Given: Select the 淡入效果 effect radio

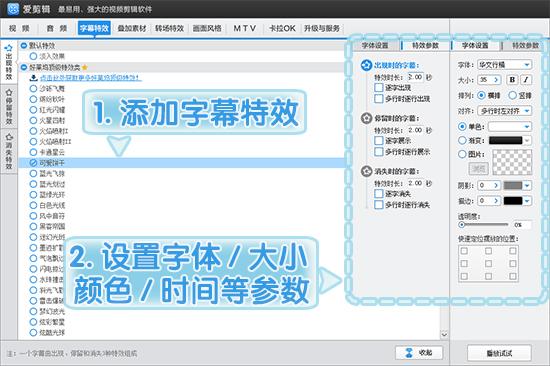Looking at the screenshot, I should point(33,56).
